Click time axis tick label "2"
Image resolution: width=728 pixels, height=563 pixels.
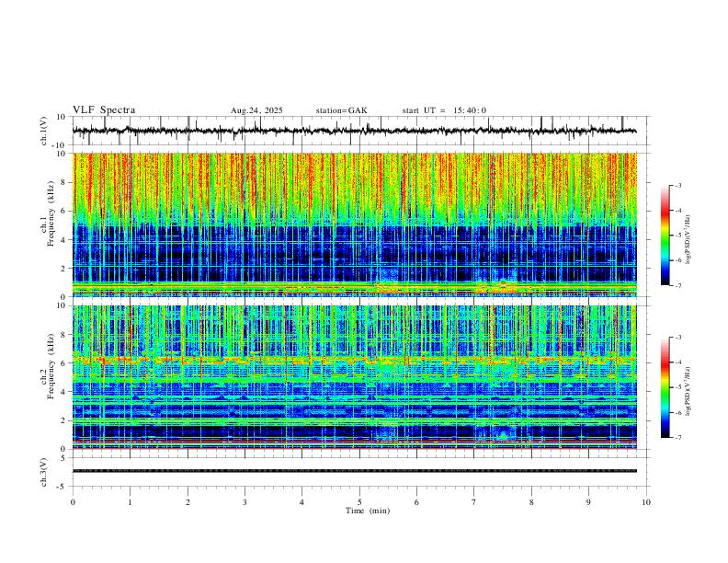(x=188, y=502)
